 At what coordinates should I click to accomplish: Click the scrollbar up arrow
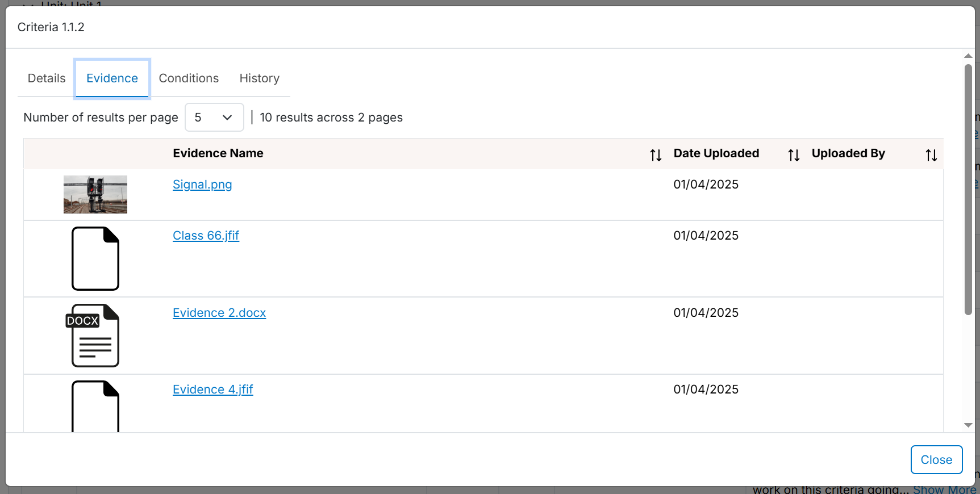coord(968,56)
